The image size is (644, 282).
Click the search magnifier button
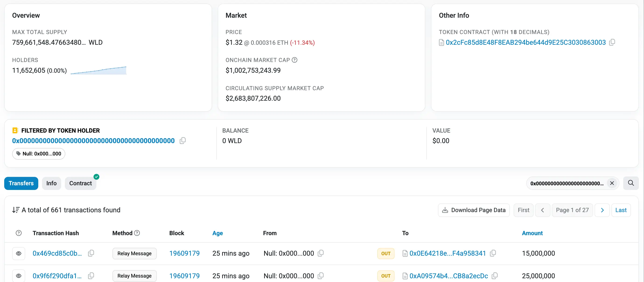click(631, 183)
